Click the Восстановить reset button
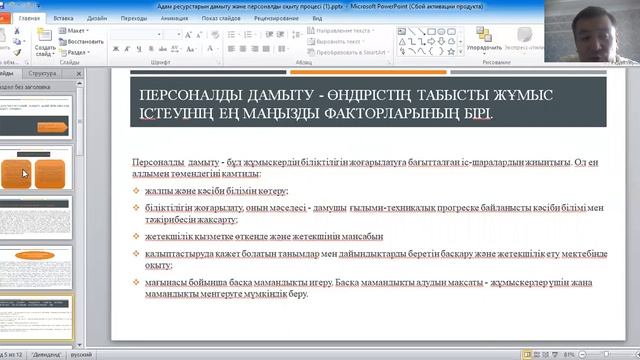 pyautogui.click(x=81, y=42)
